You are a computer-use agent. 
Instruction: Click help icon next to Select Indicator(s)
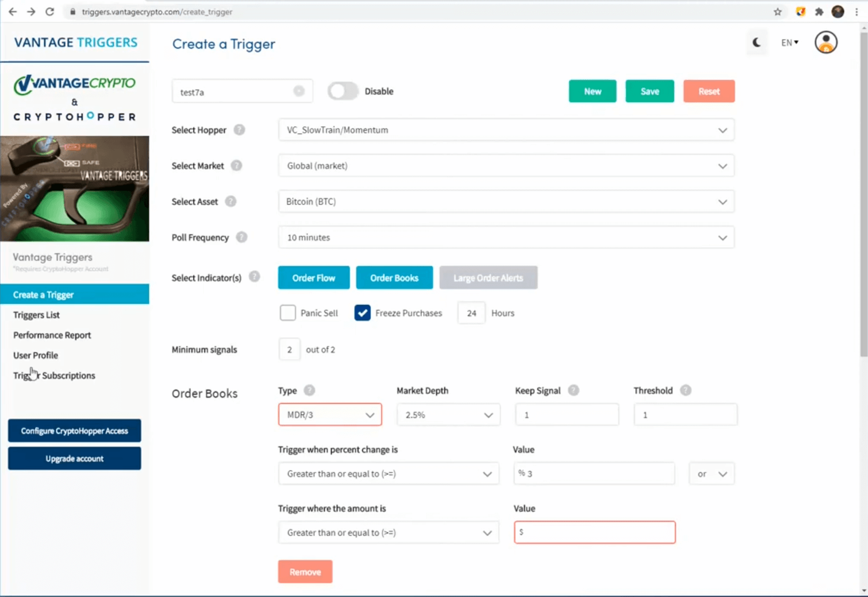tap(254, 277)
